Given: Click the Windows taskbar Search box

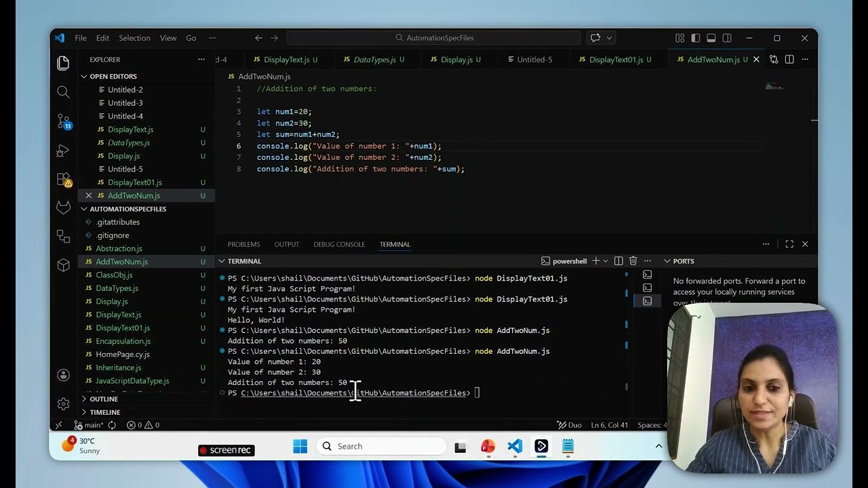Looking at the screenshot, I should [x=382, y=446].
